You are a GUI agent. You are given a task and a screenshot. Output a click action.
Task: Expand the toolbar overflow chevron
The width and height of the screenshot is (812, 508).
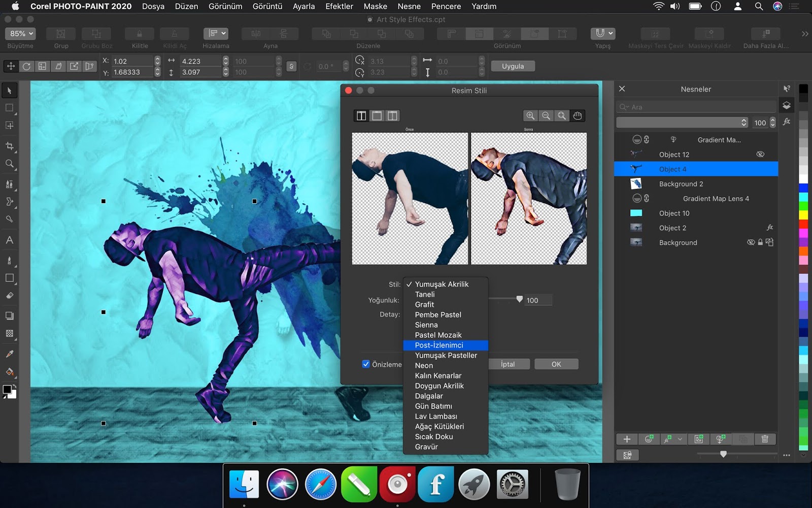805,34
